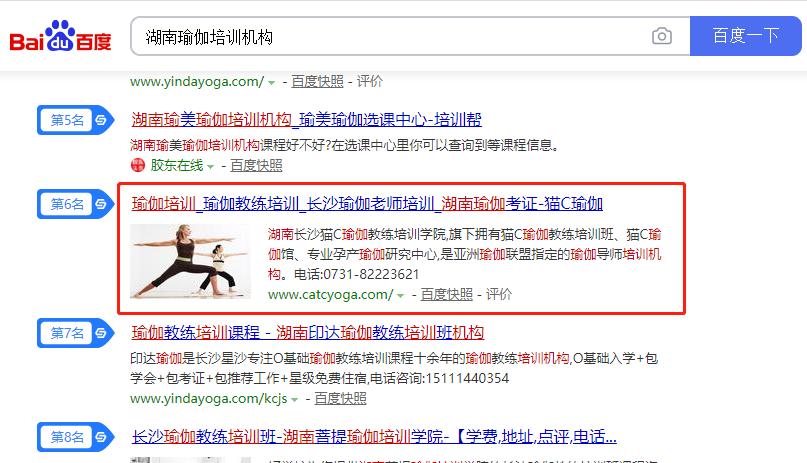
Task: Click the top www.yindayoga.com/ URL
Action: 197,81
